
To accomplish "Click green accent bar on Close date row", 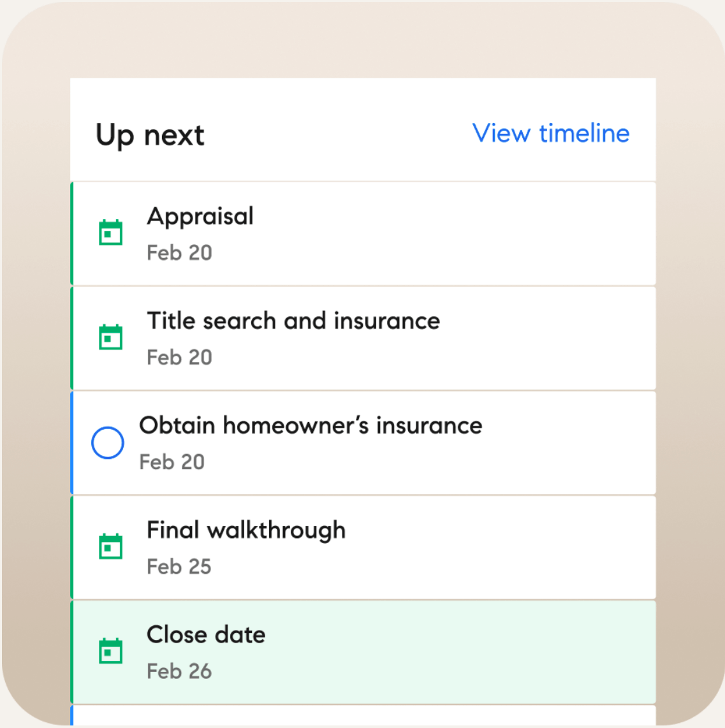I will pos(72,652).
